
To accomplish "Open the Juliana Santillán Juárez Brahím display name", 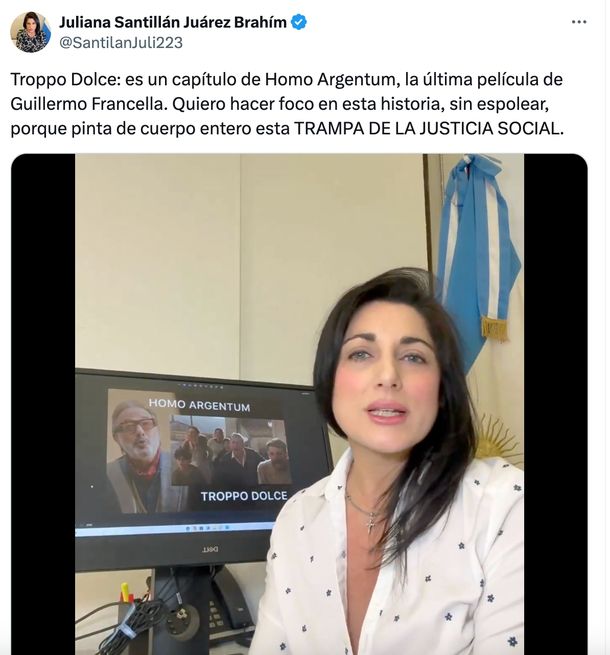I will (173, 22).
